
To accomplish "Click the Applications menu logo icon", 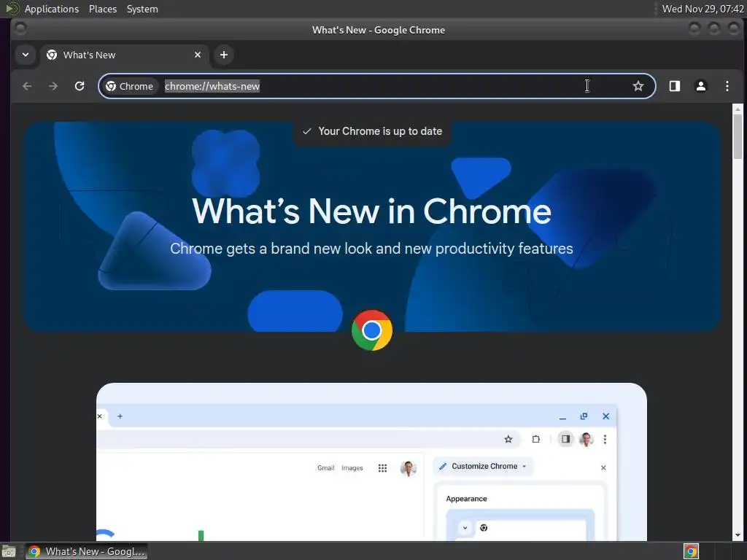I will coord(12,9).
